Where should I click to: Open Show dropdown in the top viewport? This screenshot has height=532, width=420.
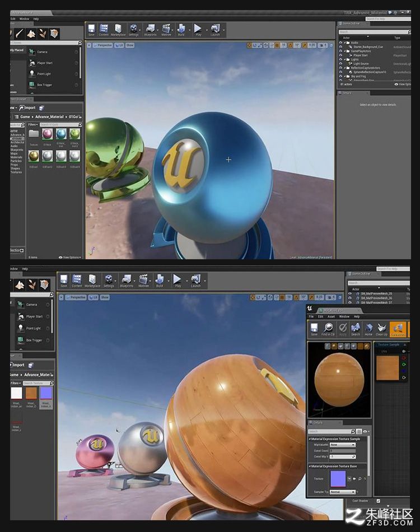130,45
